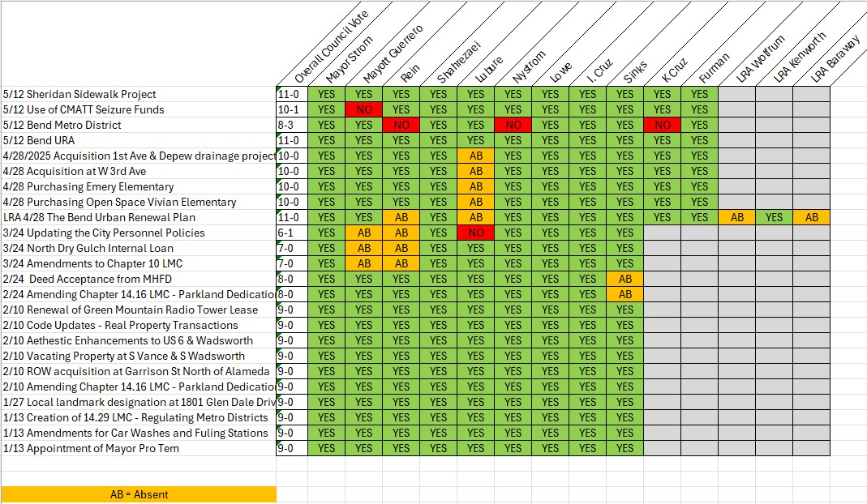Select Rein's NO vote on Bend Metro District

(x=401, y=126)
